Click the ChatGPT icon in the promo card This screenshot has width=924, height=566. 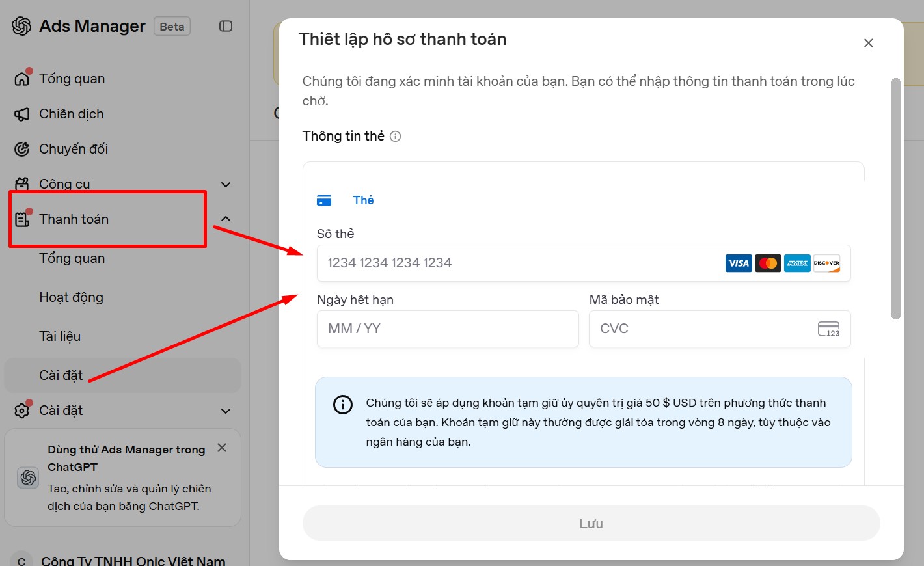(x=28, y=478)
